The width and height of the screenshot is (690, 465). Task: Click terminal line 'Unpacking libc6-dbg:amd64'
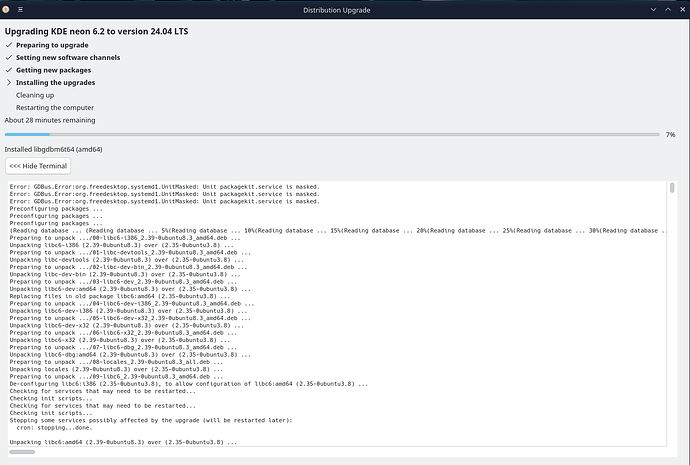tap(130, 355)
